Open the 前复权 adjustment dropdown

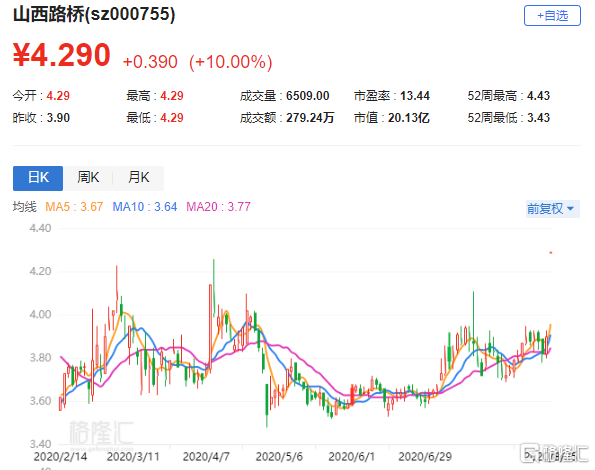(552, 209)
